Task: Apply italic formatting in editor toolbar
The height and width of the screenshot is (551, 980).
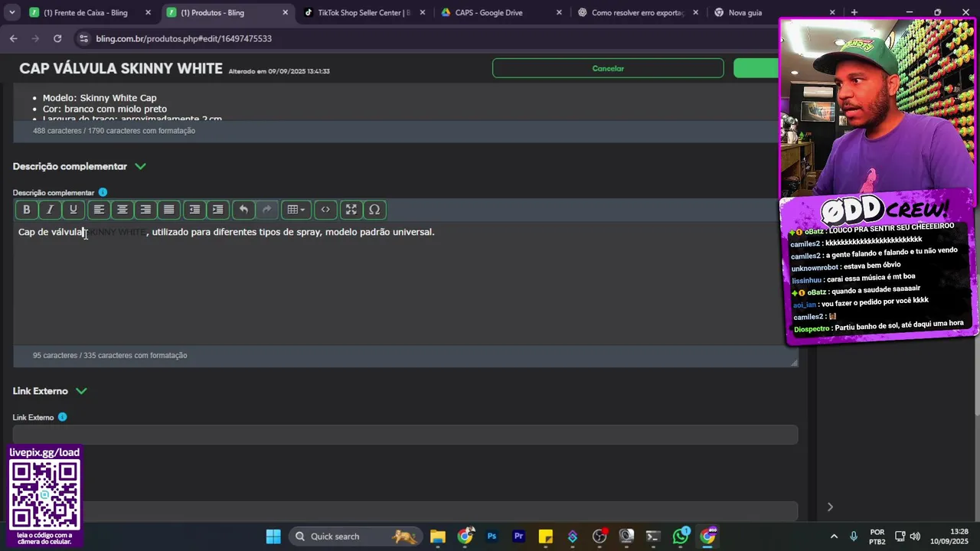Action: [x=50, y=210]
